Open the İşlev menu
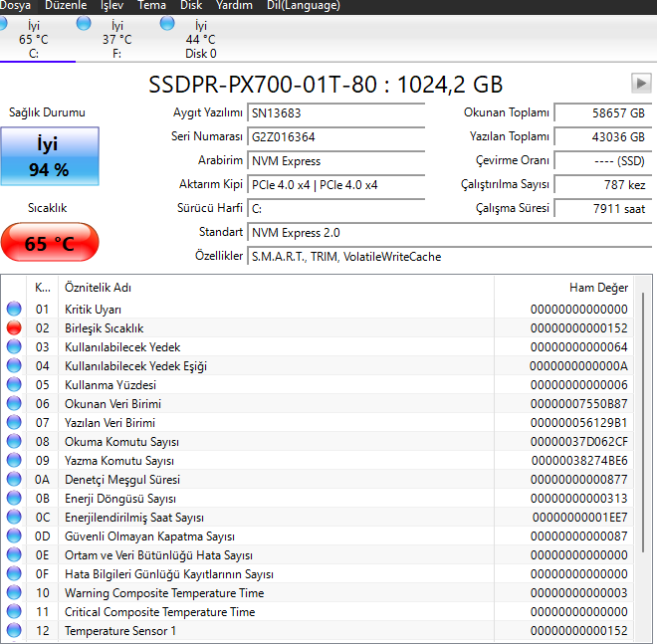Screen dimensions: 657x644 (x=112, y=5)
